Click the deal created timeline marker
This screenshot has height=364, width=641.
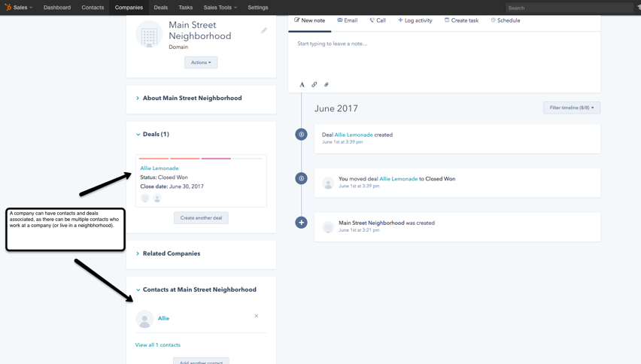pyautogui.click(x=301, y=134)
